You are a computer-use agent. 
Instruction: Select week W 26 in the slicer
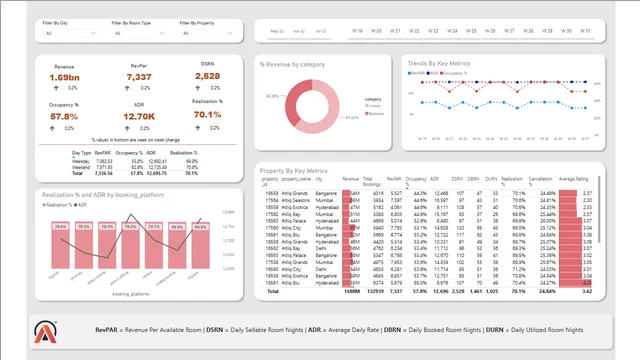[490, 31]
